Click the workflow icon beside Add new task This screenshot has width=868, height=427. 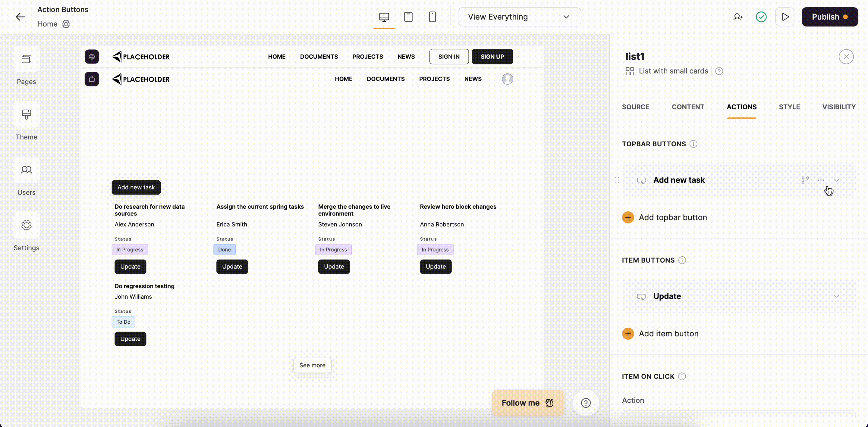(x=805, y=180)
